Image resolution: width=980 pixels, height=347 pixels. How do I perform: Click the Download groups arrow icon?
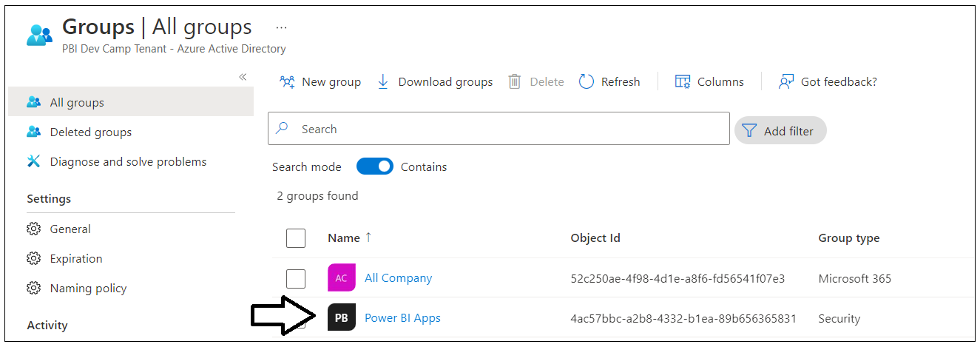point(383,81)
